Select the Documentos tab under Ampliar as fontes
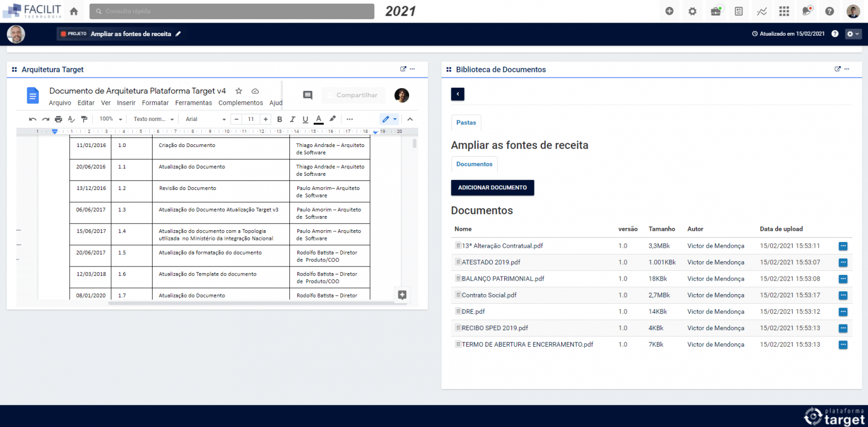 click(x=474, y=164)
